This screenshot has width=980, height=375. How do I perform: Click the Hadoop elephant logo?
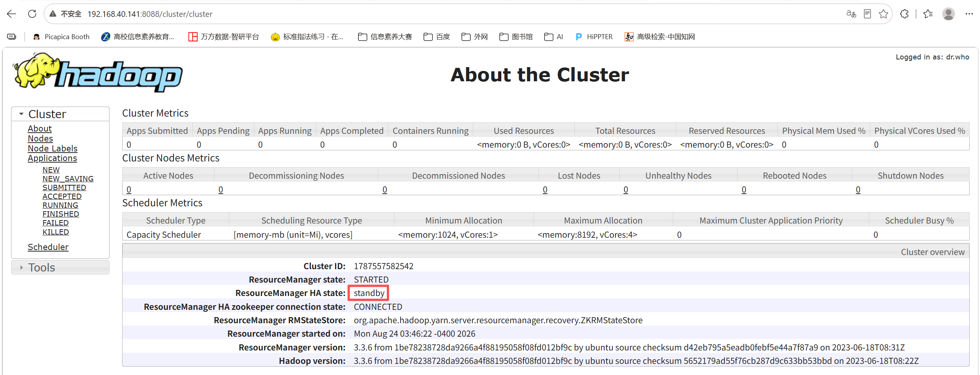tap(98, 72)
